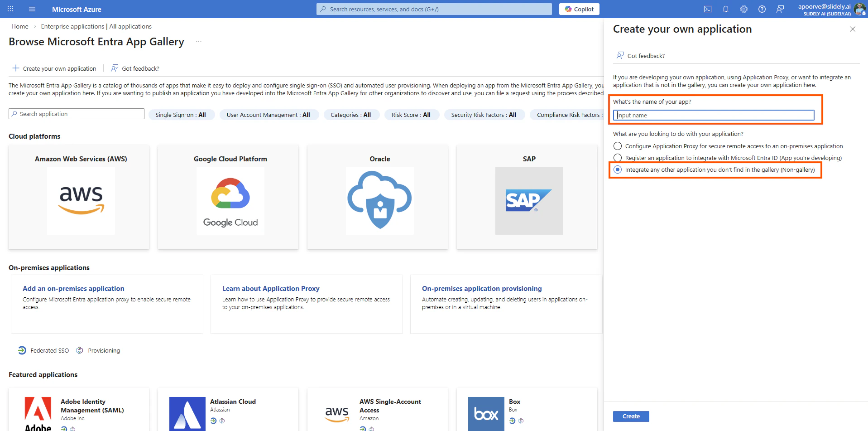Click the top bar feedback icon
Image resolution: width=868 pixels, height=431 pixels.
click(x=780, y=9)
